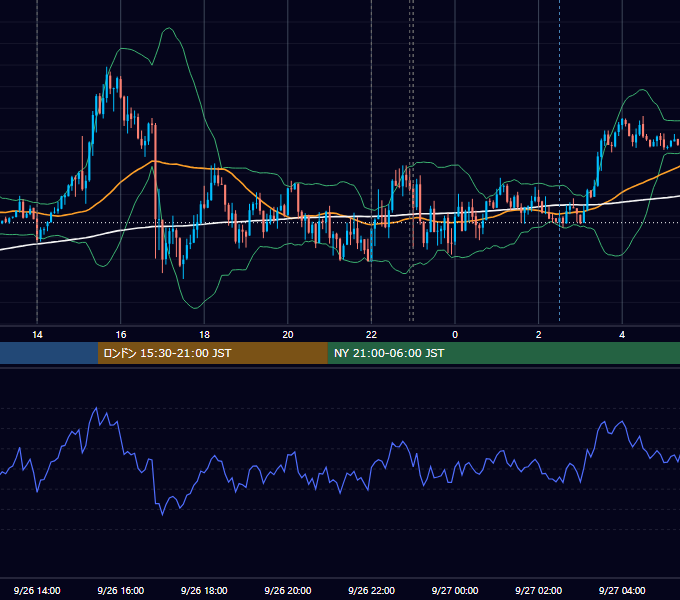Click hour label 22 on the price chart axis
Viewport: 680px width, 600px height.
(x=372, y=334)
